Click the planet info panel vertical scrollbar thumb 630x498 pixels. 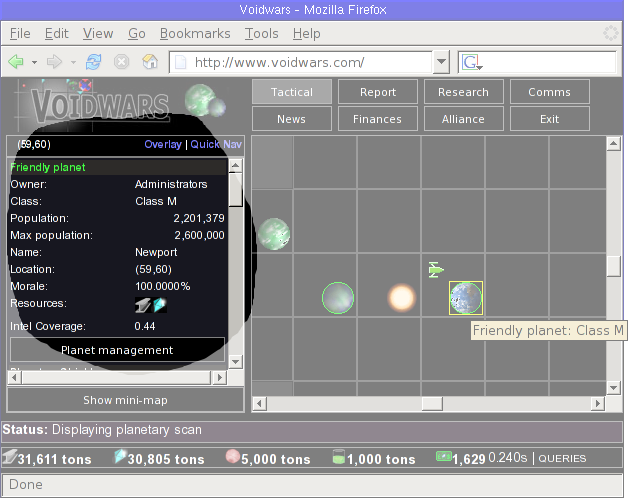235,190
